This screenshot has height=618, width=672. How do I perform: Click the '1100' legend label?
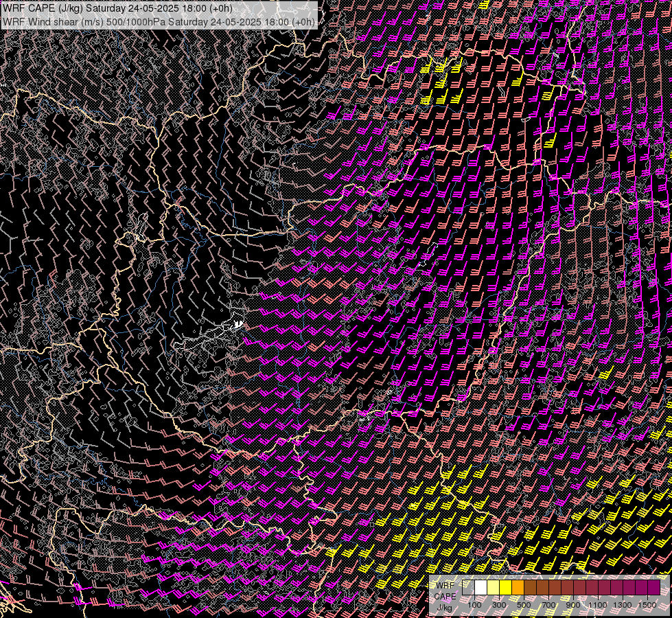point(598,605)
